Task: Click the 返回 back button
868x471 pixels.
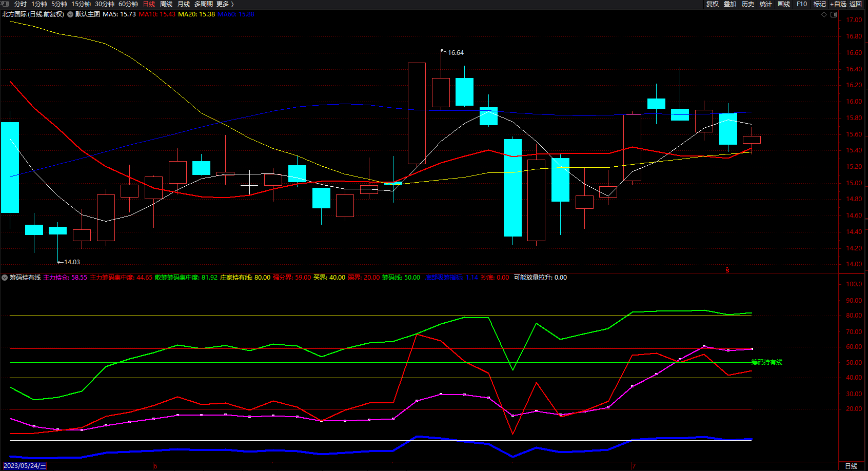Action: (x=856, y=4)
